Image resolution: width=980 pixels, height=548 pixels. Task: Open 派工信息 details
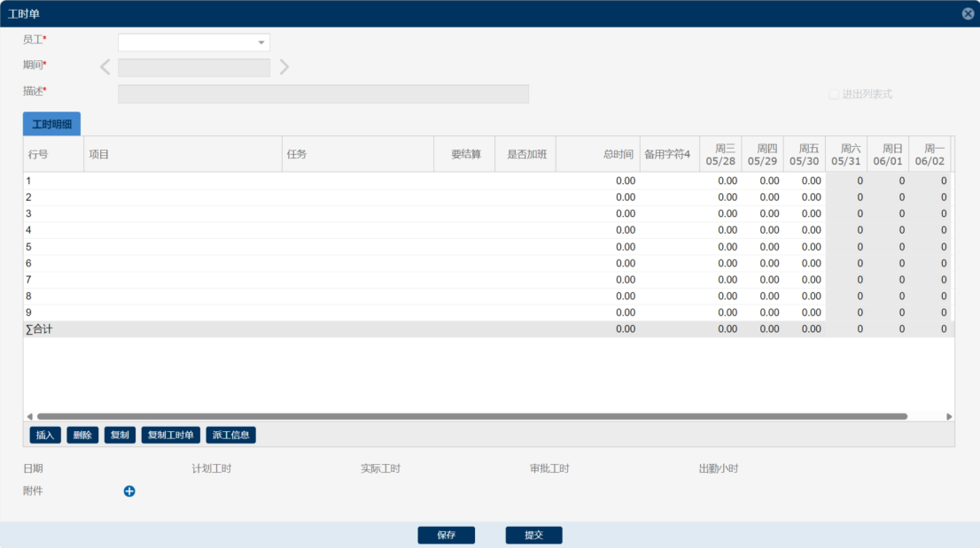click(230, 435)
